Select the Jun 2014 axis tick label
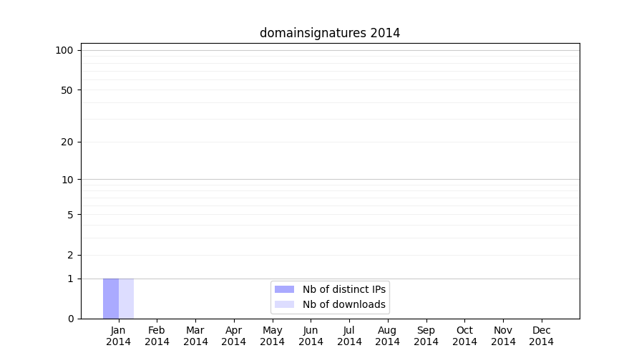 click(311, 336)
